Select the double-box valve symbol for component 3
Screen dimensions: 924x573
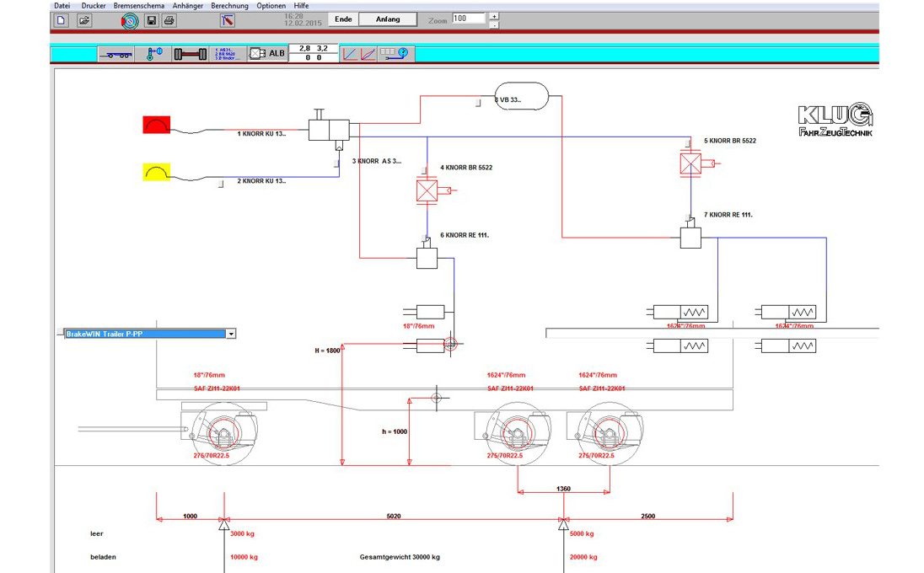coord(329,130)
